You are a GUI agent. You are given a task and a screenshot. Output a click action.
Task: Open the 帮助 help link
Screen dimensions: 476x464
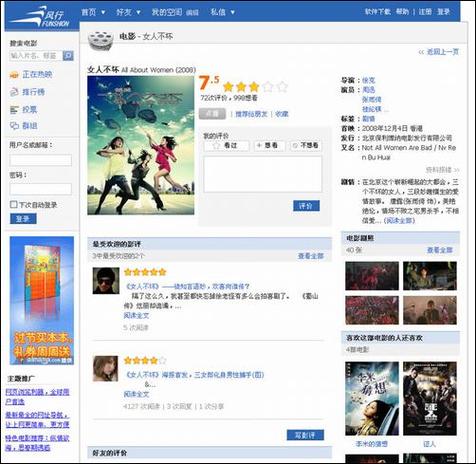(402, 12)
